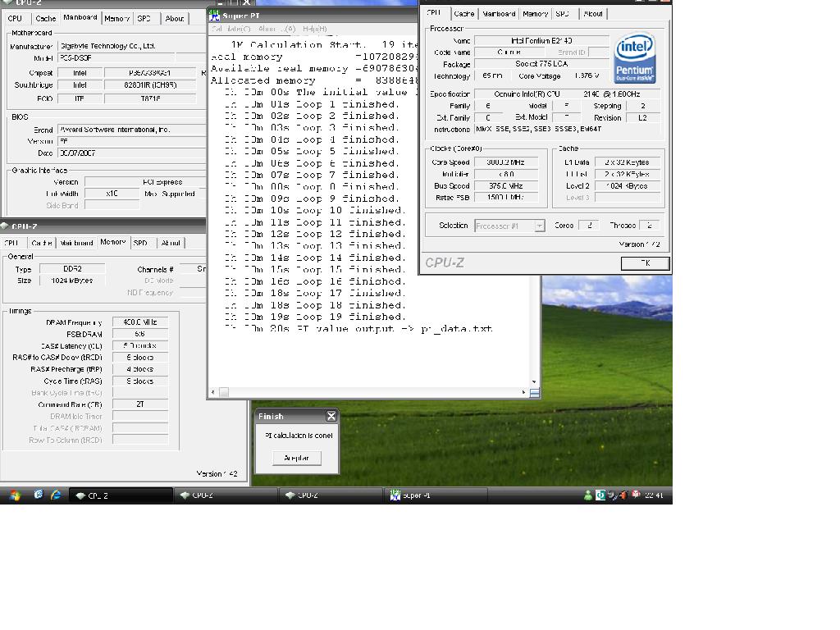This screenshot has height=630, width=840.
Task: Click the show desktop quick launch icon
Action: point(38,495)
